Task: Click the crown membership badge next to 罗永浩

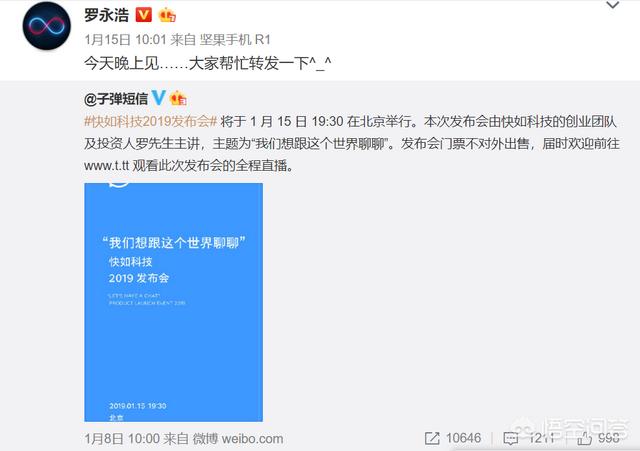Action: [167, 15]
